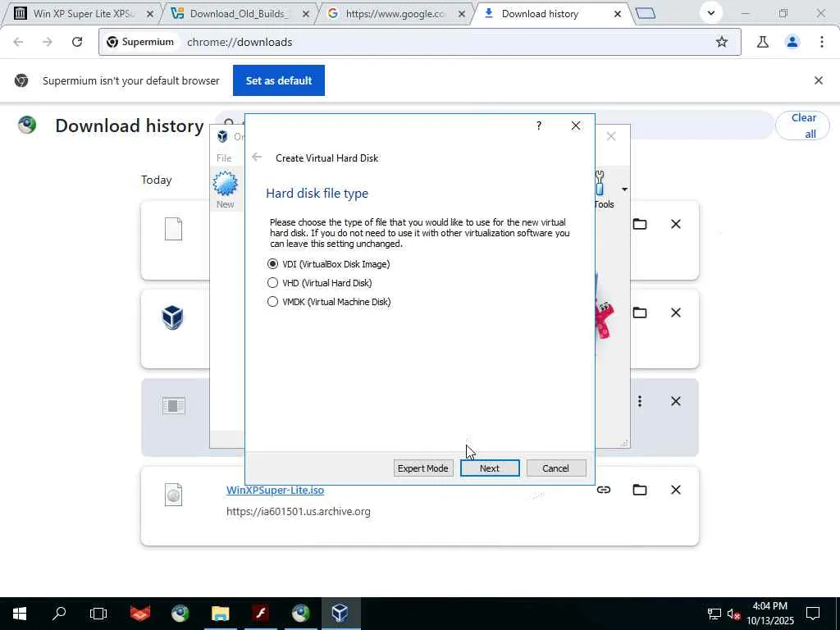Open help with the question mark icon
840x630 pixels.
pyautogui.click(x=539, y=126)
